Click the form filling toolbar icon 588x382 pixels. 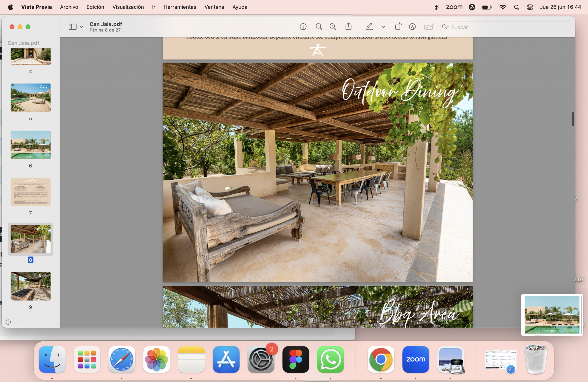429,27
